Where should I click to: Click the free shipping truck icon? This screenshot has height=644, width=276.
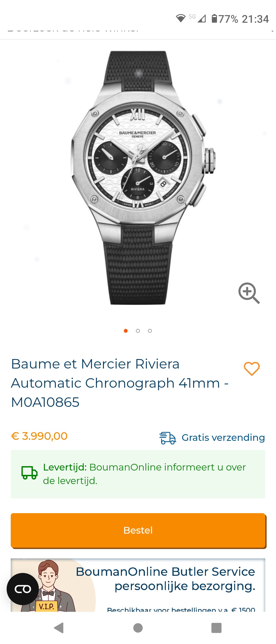coord(168,438)
